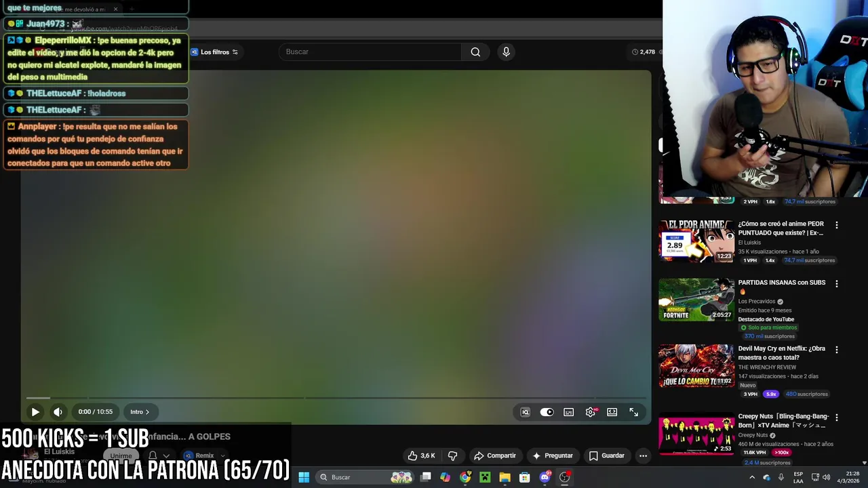The image size is (868, 488).
Task: Click the 5.9x multiplier badge
Action: (x=771, y=394)
